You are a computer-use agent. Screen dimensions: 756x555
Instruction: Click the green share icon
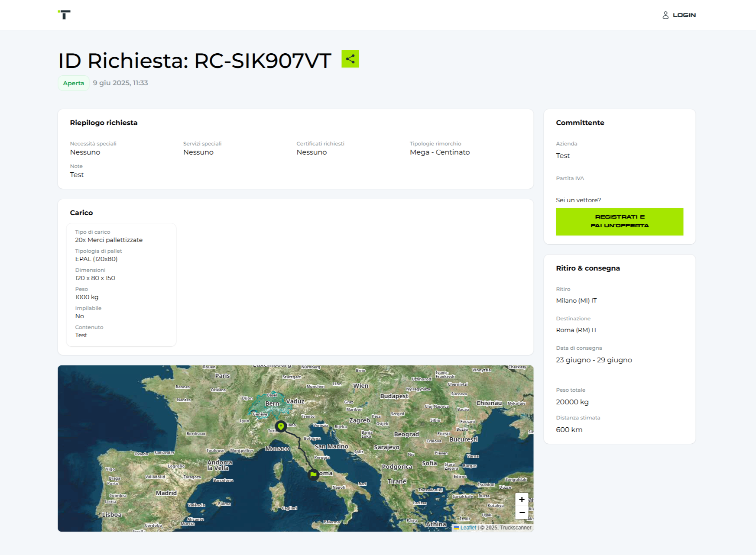tap(350, 59)
